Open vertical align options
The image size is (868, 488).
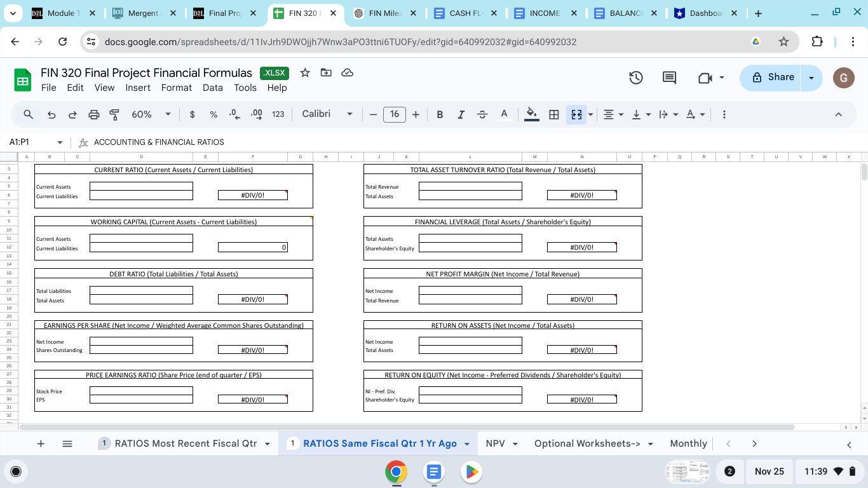click(641, 114)
